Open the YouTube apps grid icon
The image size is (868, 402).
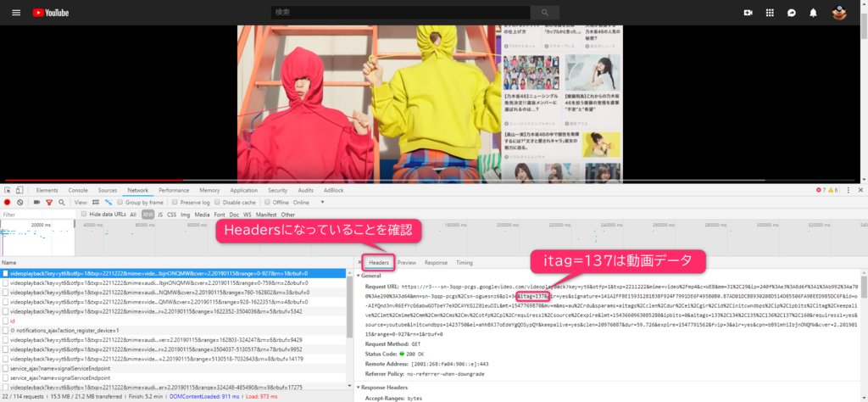(770, 12)
